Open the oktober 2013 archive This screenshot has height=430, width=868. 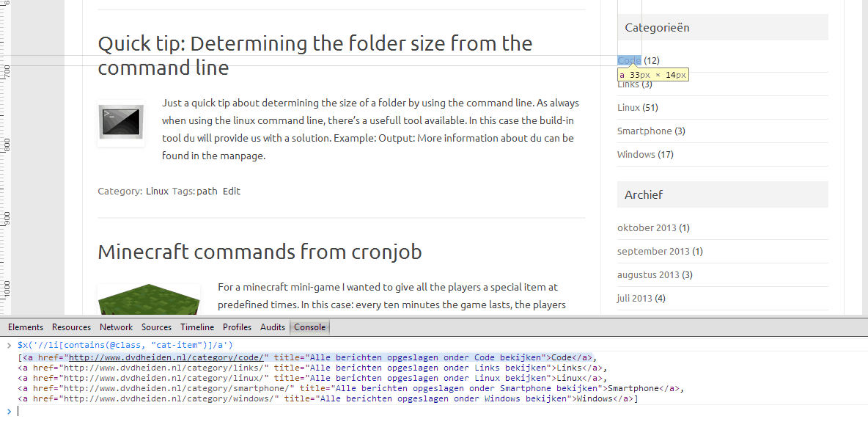pos(648,227)
